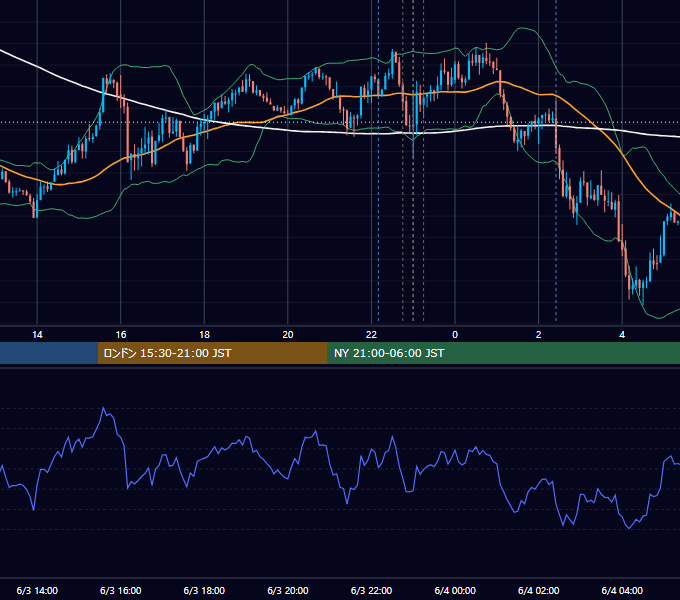
Task: Click the 2 hour axis label
Action: pyautogui.click(x=539, y=335)
